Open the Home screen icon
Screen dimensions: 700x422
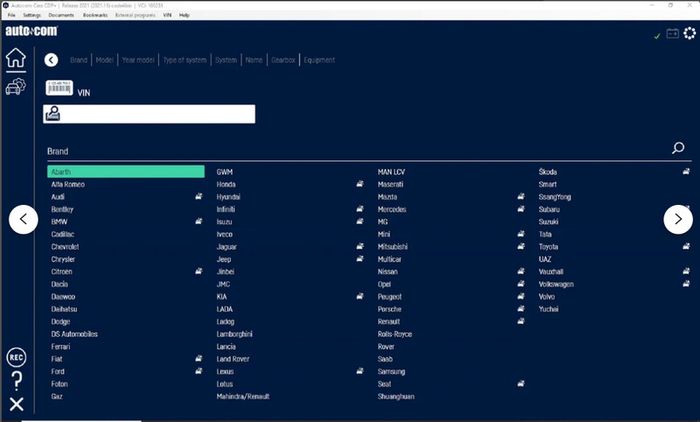pos(16,58)
